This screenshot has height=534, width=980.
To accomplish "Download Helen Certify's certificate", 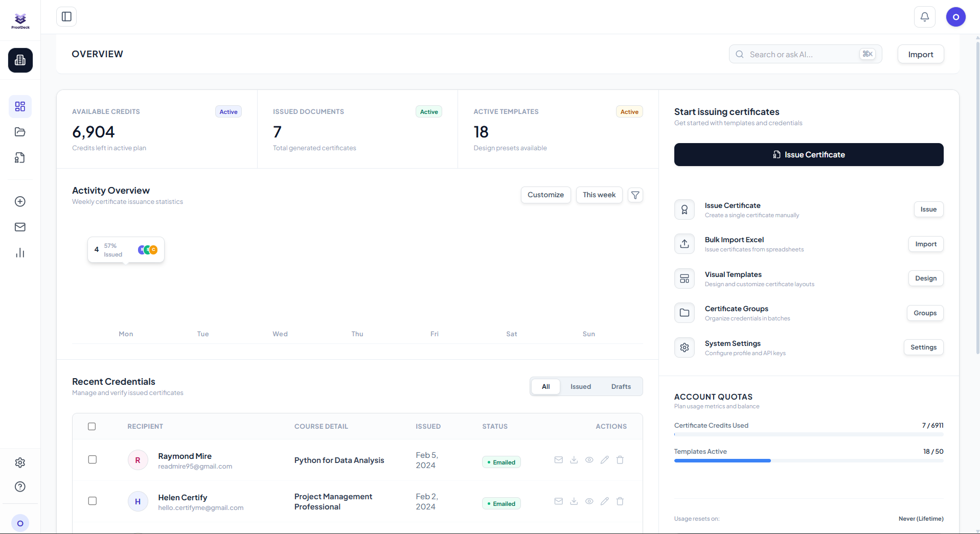I will coord(574,501).
